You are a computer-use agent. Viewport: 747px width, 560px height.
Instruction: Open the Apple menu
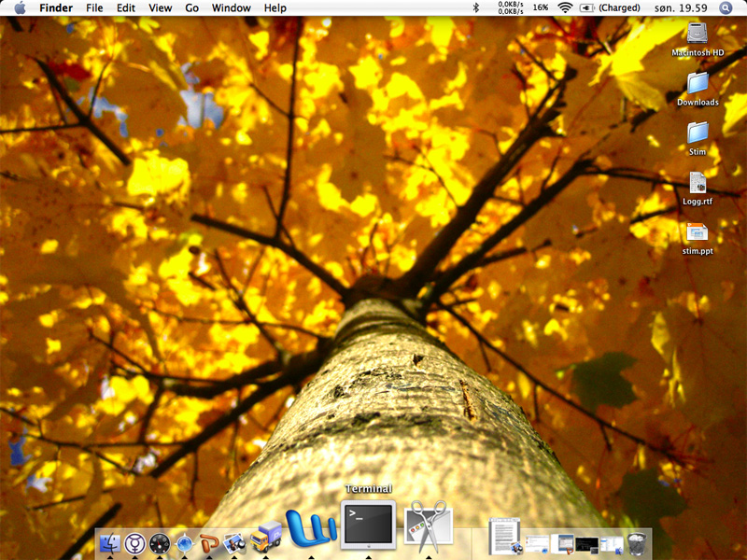tap(20, 7)
